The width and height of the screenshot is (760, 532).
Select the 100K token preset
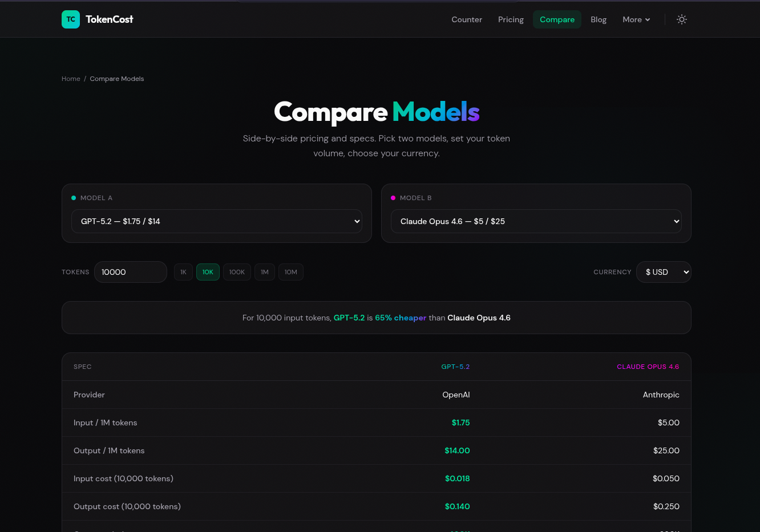pyautogui.click(x=237, y=272)
